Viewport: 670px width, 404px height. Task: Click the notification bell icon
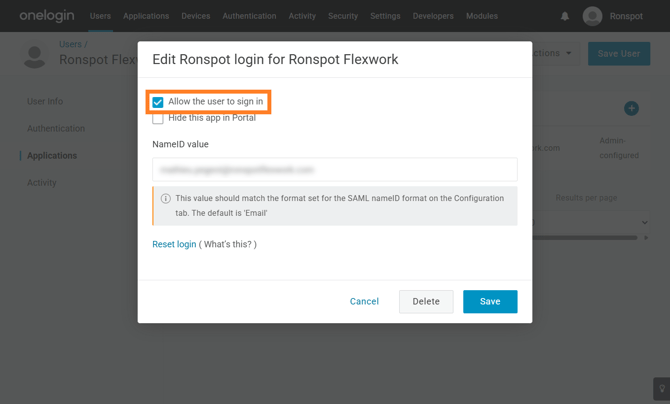(x=565, y=16)
